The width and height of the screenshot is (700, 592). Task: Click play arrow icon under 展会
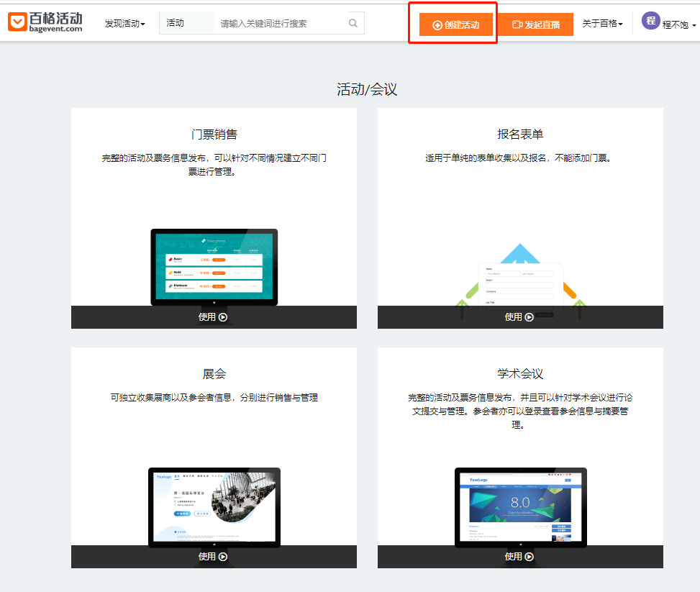click(223, 556)
